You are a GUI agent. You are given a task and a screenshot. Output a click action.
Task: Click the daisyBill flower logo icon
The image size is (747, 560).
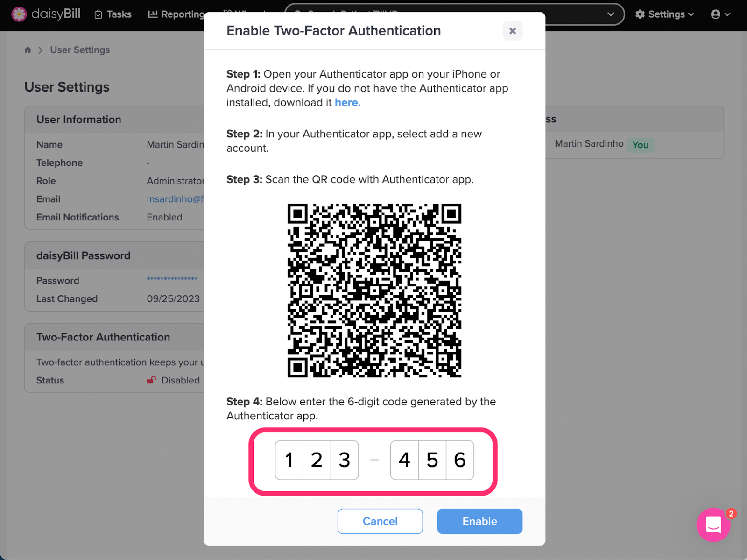coord(19,14)
